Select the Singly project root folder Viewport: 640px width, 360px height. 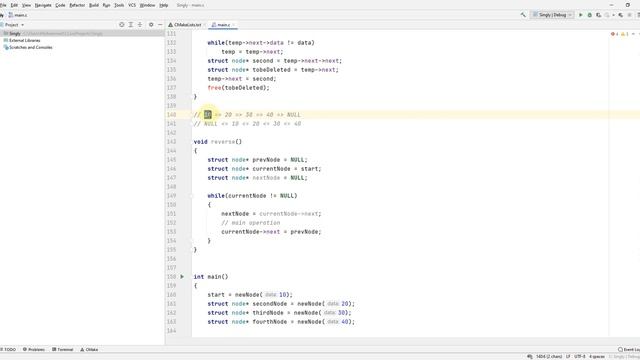82,33
